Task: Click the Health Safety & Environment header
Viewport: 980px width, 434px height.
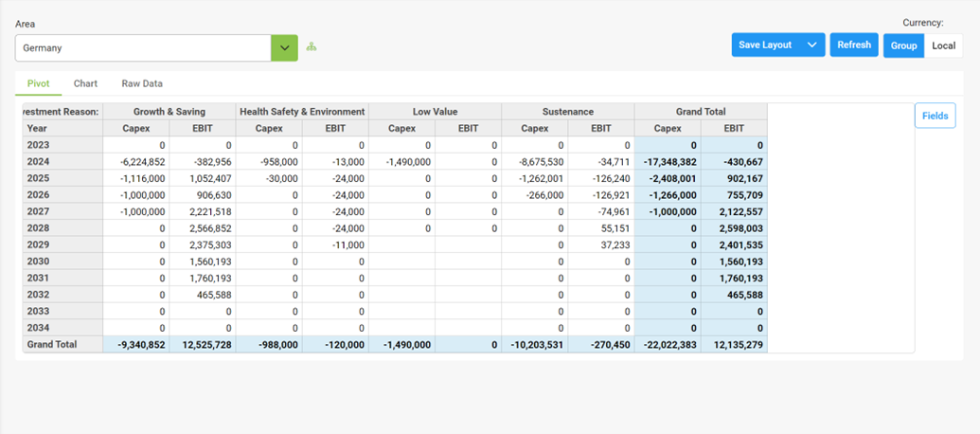Action: [302, 111]
